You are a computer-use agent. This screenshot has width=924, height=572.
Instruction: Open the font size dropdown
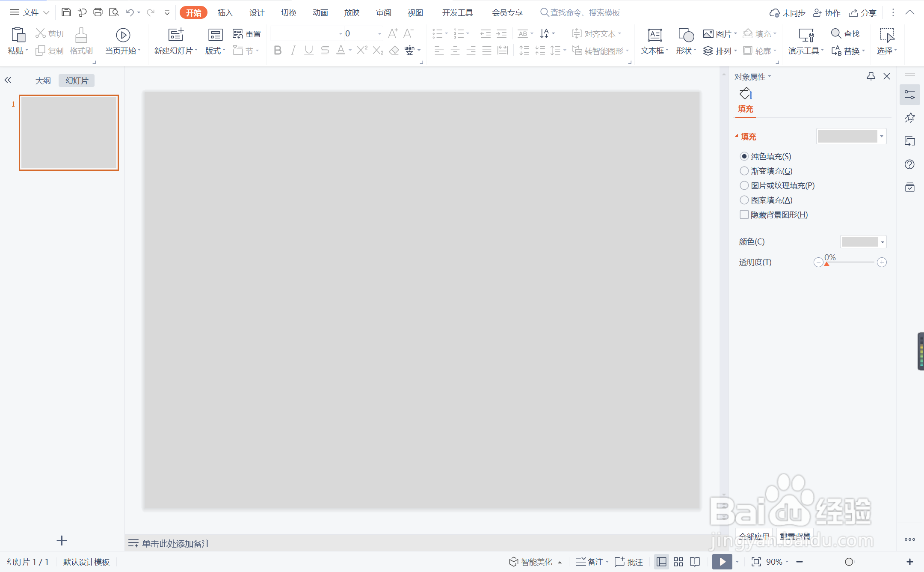pyautogui.click(x=379, y=33)
